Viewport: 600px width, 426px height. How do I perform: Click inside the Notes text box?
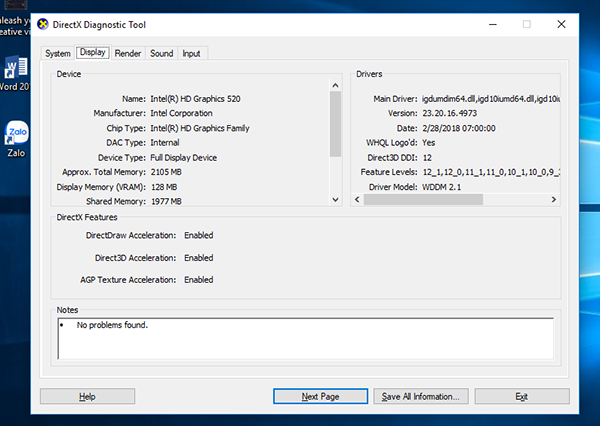coord(305,338)
